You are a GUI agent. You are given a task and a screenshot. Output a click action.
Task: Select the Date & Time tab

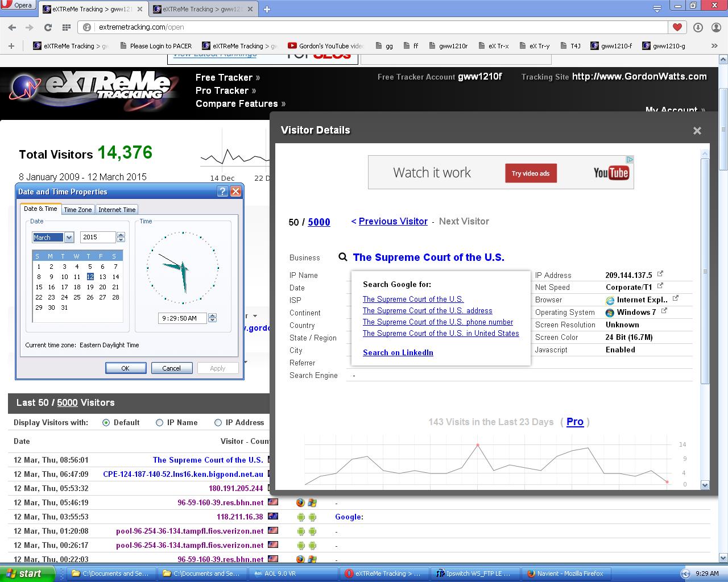40,209
